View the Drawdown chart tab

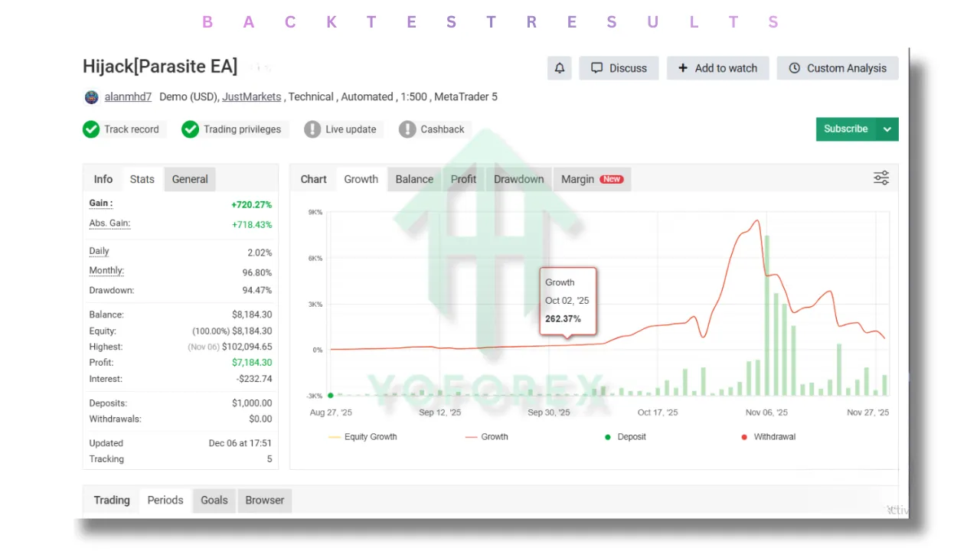[519, 179]
